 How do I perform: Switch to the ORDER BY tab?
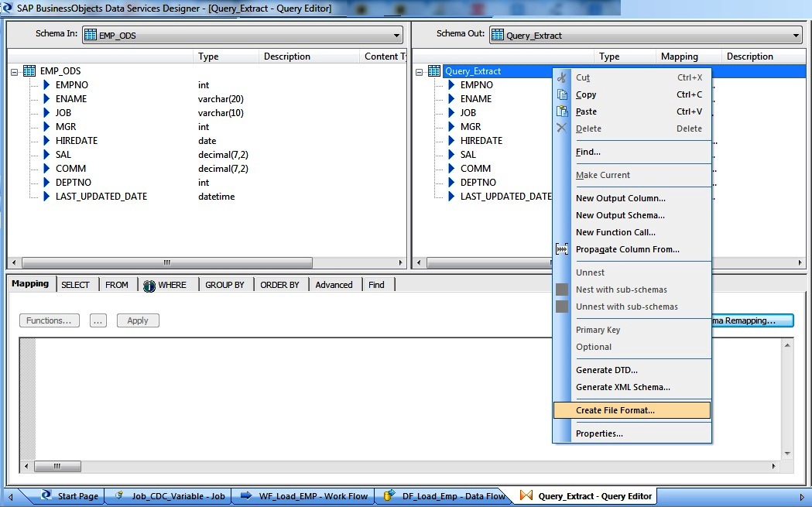coord(279,285)
